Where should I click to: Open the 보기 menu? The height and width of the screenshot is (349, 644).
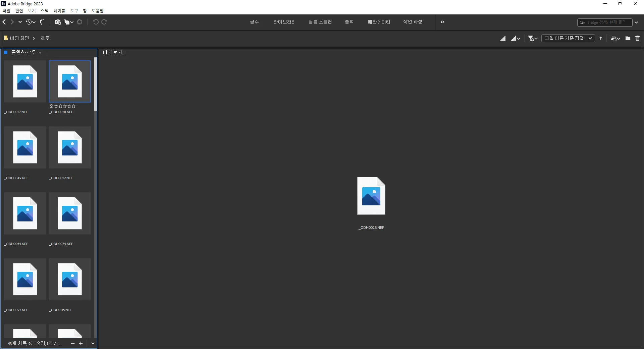32,11
